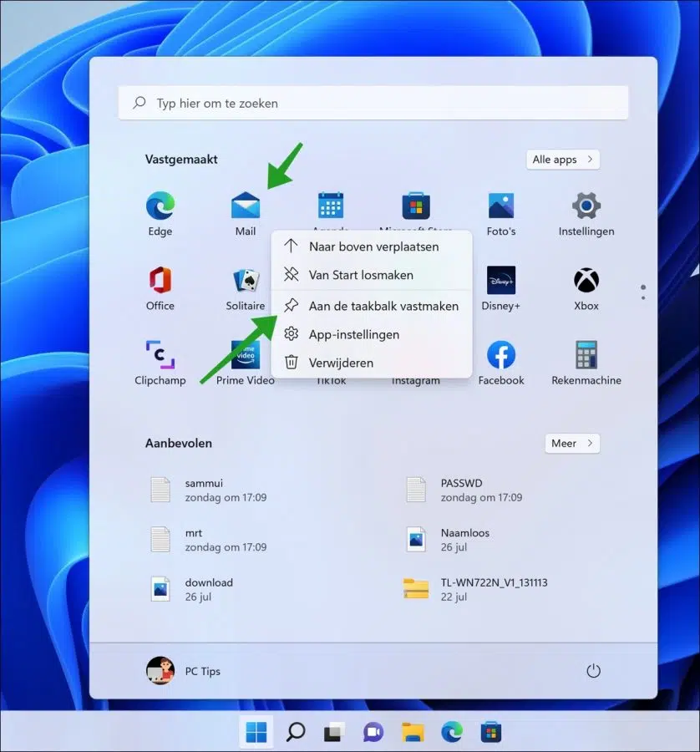
Task: Open the Prime Video pinned app
Action: click(246, 363)
